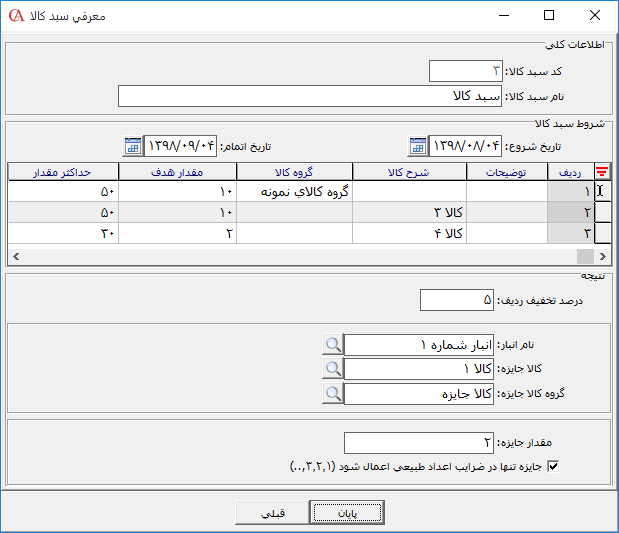Select the row number cell ۱
Image resolution: width=619 pixels, height=533 pixels.
pyautogui.click(x=571, y=191)
